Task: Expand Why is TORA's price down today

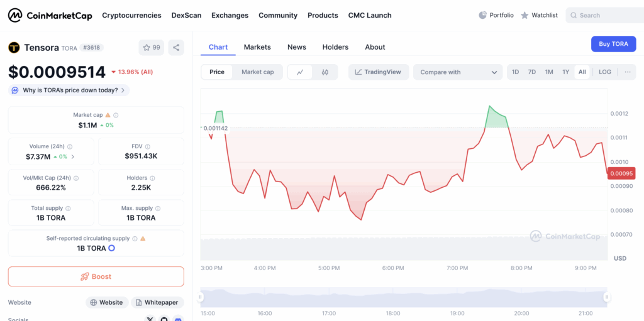Action: point(69,90)
